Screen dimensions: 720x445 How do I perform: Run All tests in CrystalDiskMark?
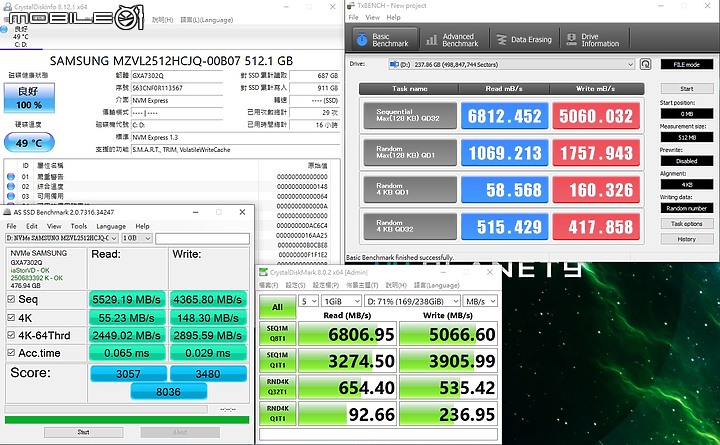(x=277, y=307)
